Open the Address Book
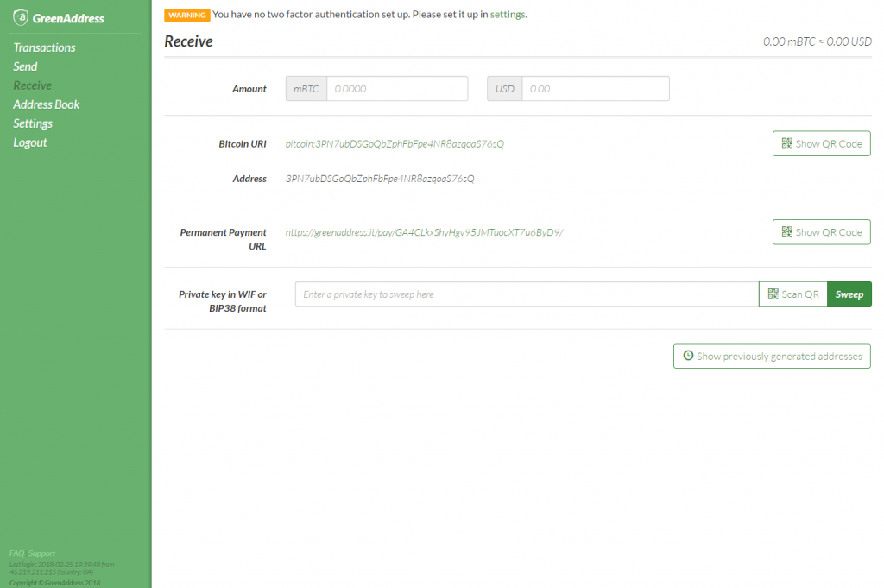The image size is (884, 588). click(47, 104)
